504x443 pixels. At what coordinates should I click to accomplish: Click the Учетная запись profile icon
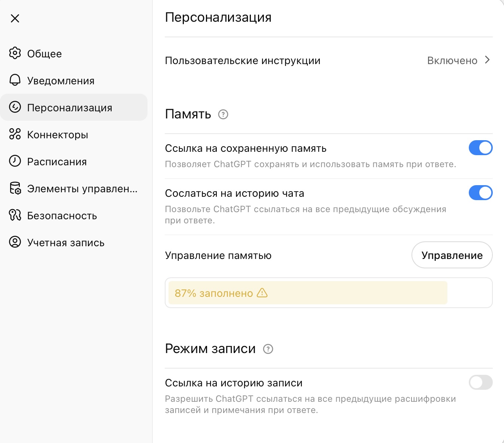click(15, 242)
